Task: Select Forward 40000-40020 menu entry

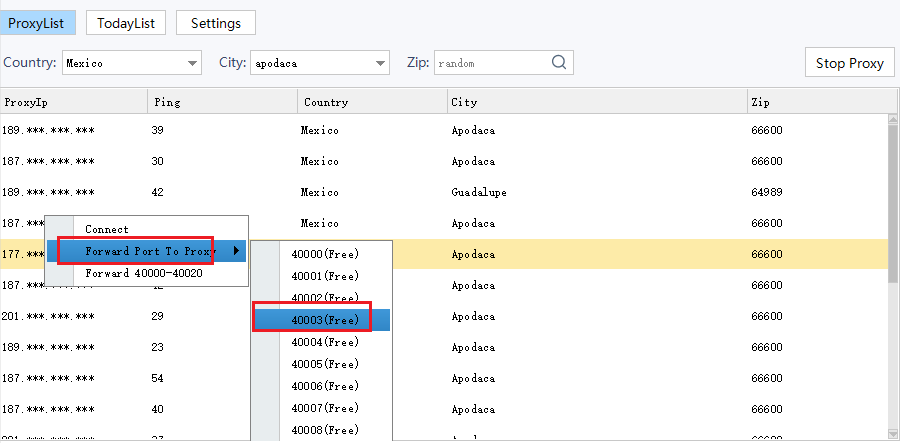Action: pos(144,273)
